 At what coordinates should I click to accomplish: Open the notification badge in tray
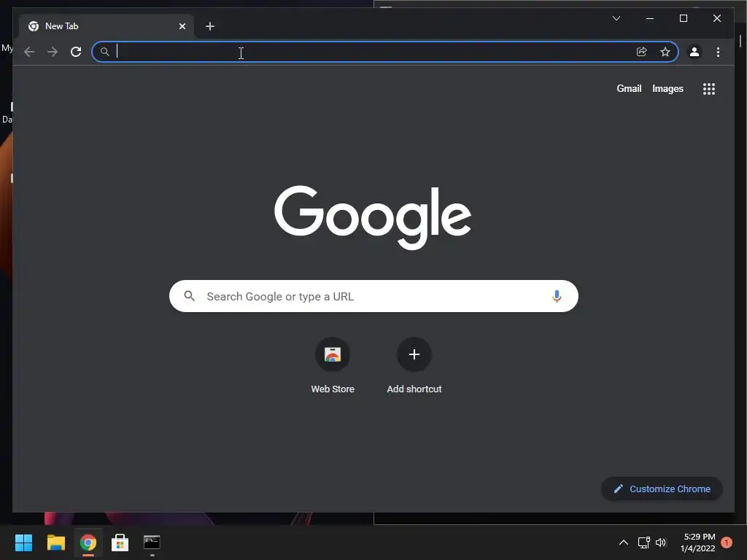tap(727, 542)
